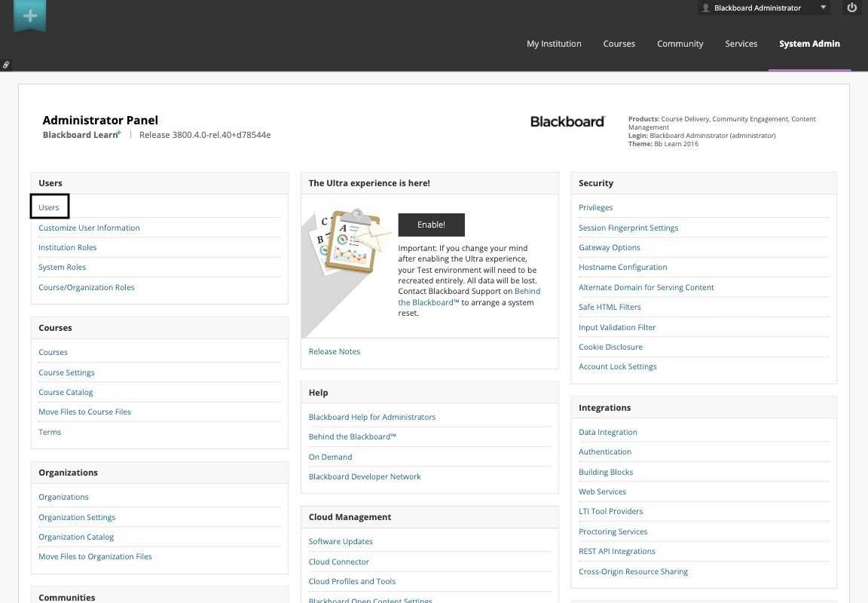Open Data Integration
868x603 pixels.
pos(608,432)
